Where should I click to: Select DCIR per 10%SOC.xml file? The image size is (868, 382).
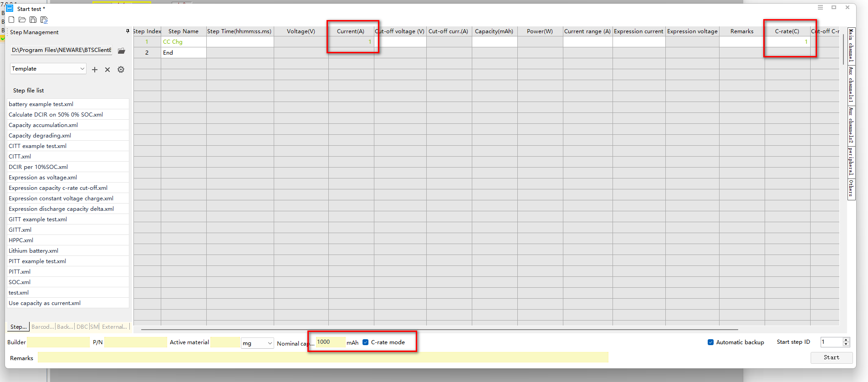click(x=68, y=167)
